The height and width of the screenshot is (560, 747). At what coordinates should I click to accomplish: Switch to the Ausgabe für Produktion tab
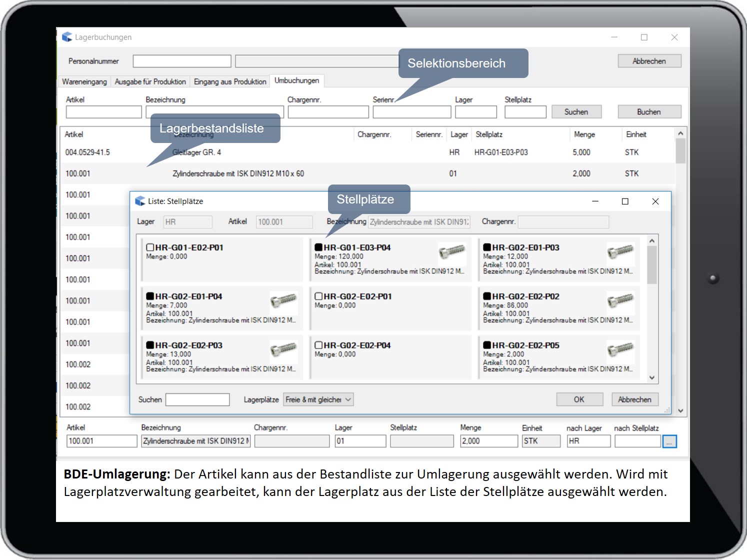coord(150,81)
